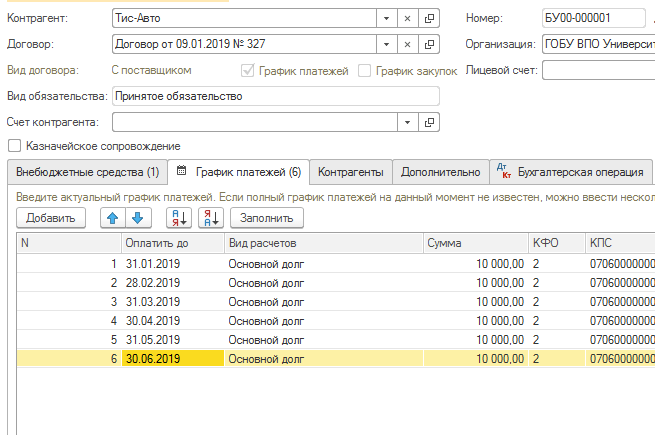Image resolution: width=655 pixels, height=435 pixels.
Task: Open the Бухгалтерская операция tab
Action: [572, 171]
